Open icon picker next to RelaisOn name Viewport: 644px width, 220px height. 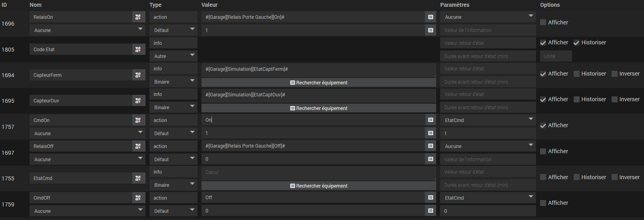click(x=138, y=17)
